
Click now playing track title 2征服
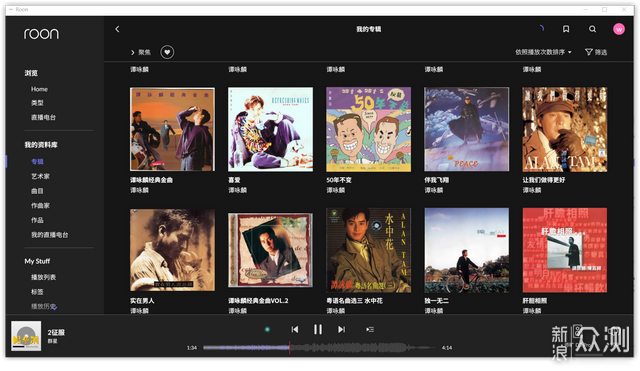pos(56,332)
